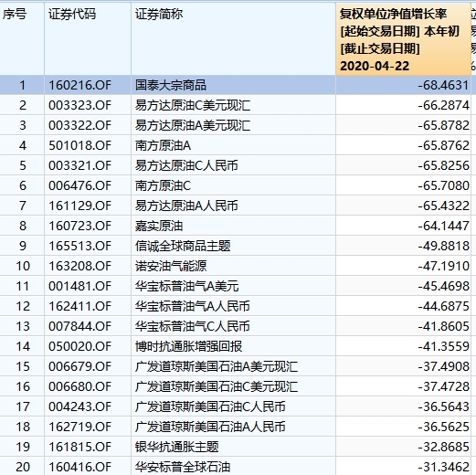Viewport: 476px width, 475px height.
Task: Click the 南方原油A fund name
Action: tap(163, 145)
